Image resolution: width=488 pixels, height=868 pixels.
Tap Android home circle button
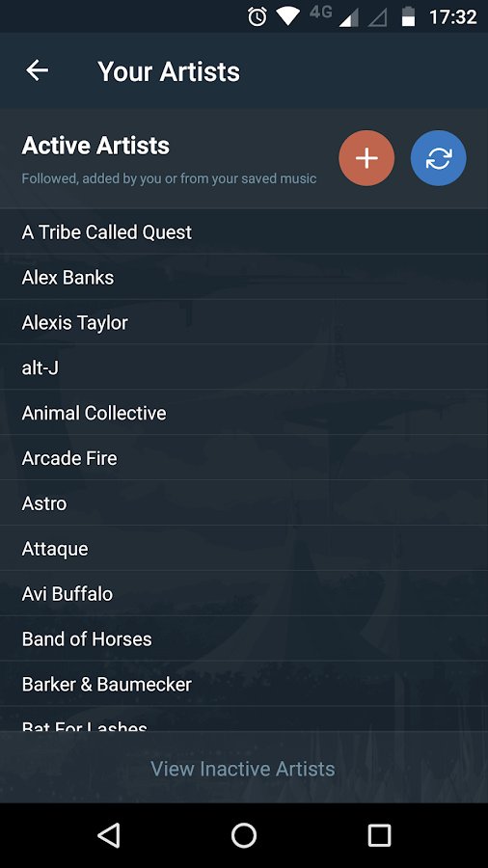(x=243, y=835)
